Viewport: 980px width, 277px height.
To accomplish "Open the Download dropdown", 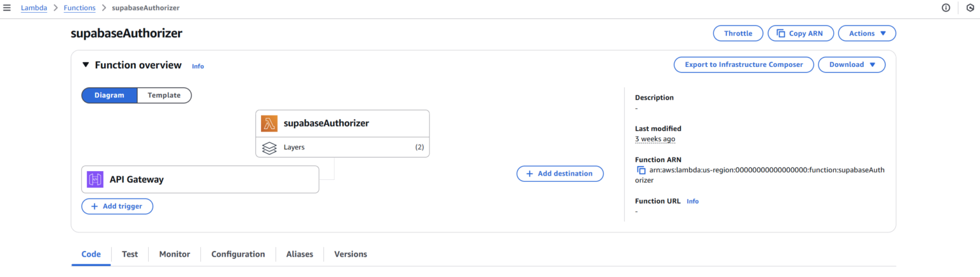I will click(852, 64).
